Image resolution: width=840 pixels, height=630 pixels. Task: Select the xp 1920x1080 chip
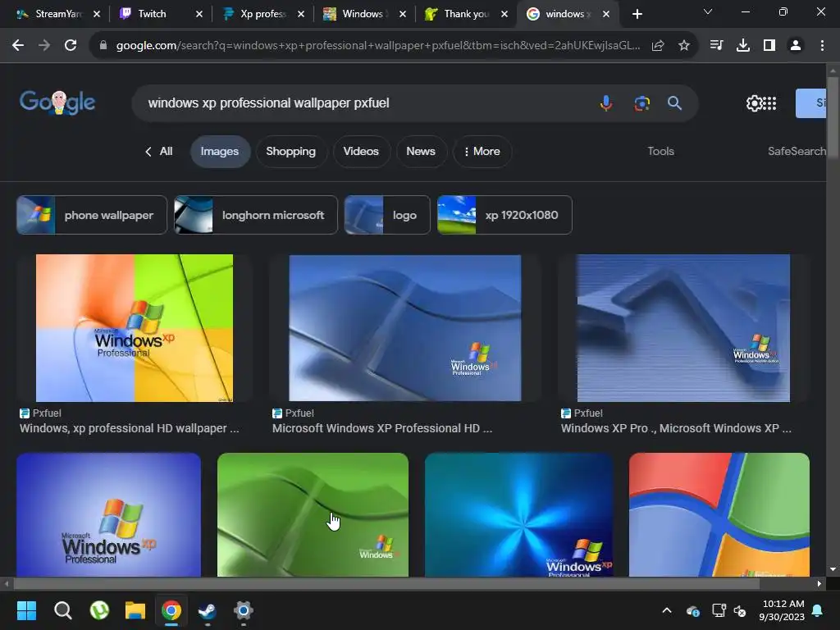[504, 215]
